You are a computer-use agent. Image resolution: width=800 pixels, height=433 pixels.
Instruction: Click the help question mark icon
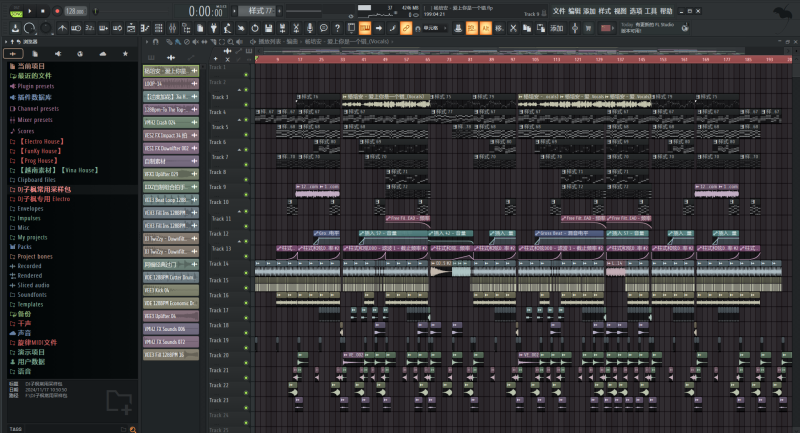tap(337, 28)
